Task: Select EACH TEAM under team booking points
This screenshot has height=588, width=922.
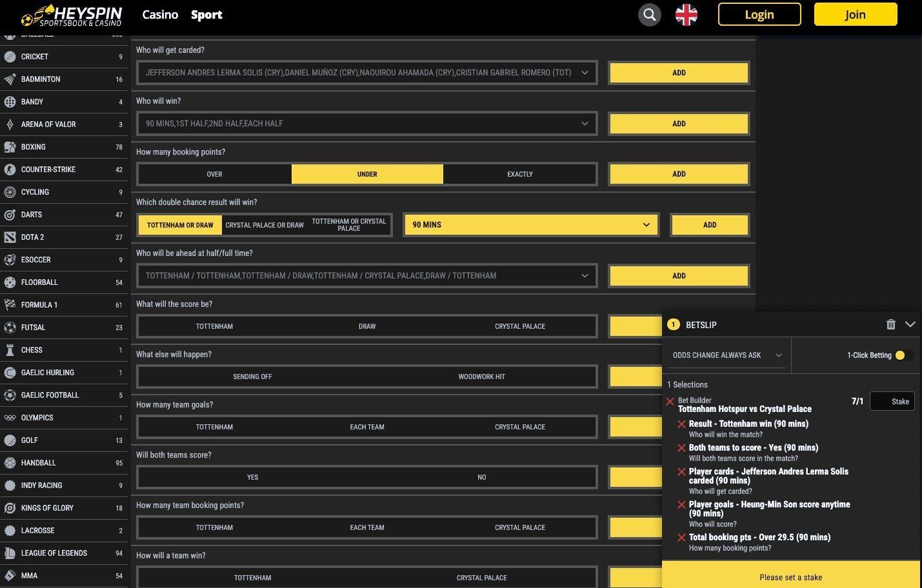Action: click(x=367, y=527)
